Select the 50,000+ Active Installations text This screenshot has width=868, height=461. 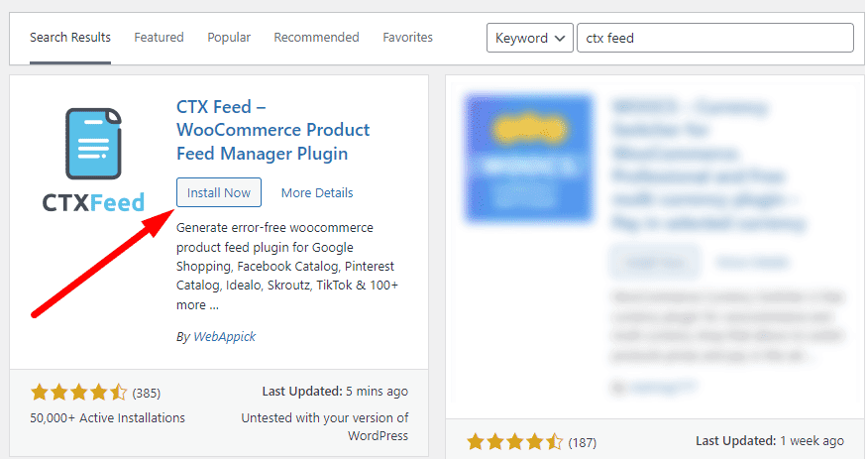pyautogui.click(x=107, y=417)
